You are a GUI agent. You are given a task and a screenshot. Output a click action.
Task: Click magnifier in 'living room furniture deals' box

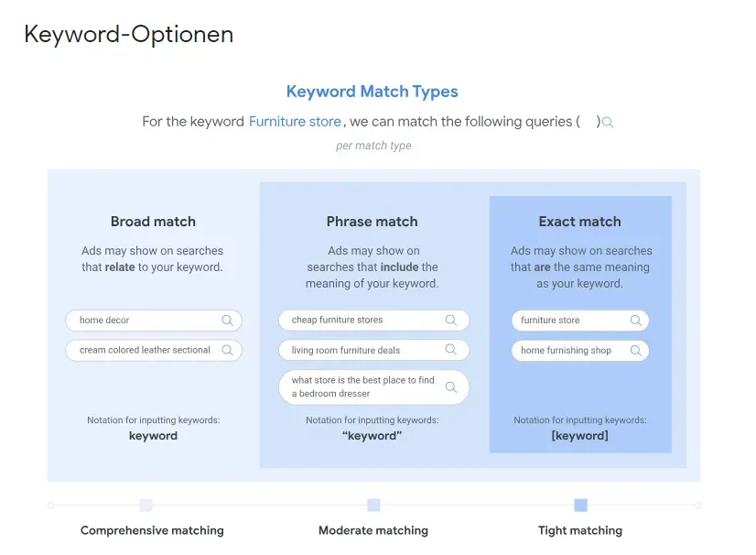point(451,350)
